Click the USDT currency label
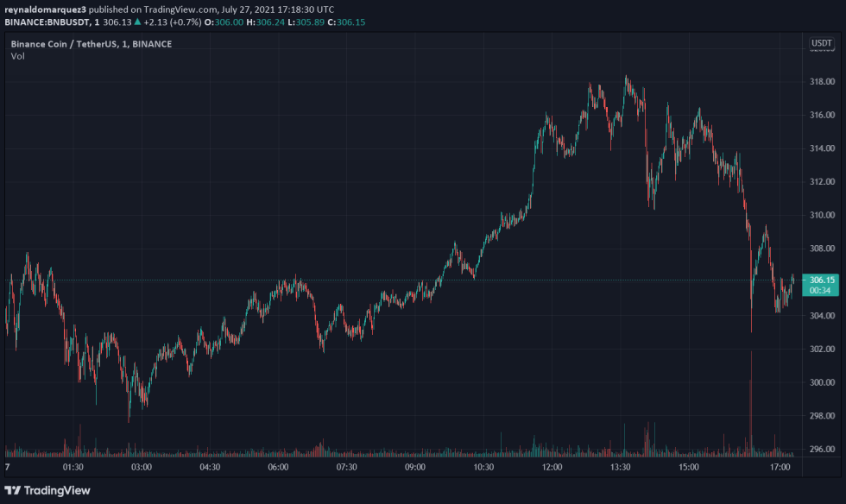The image size is (846, 504). point(821,43)
